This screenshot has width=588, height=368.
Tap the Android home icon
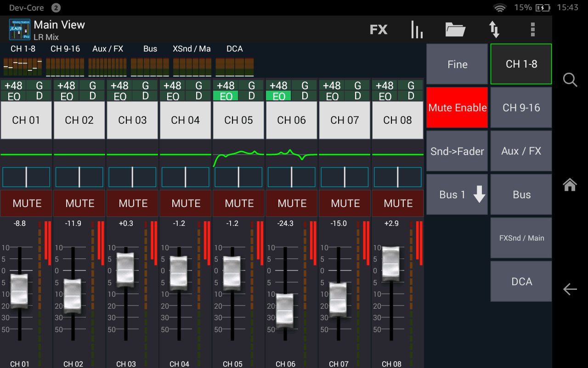pos(570,184)
